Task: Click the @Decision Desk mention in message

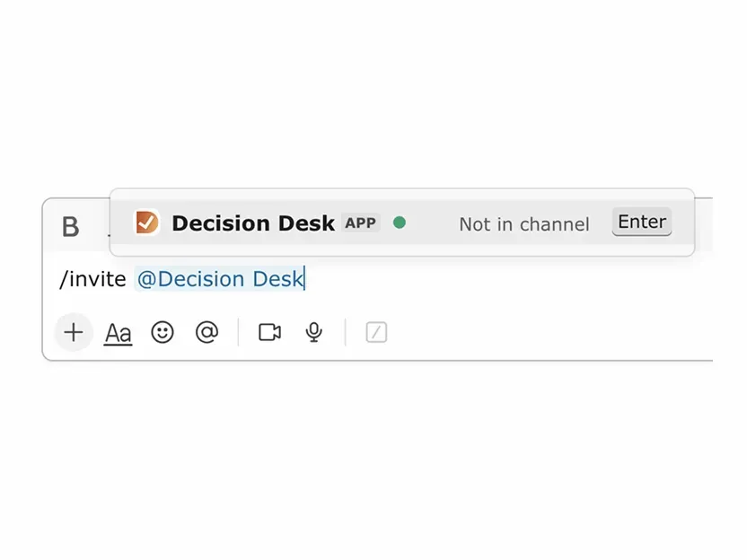Action: (220, 279)
